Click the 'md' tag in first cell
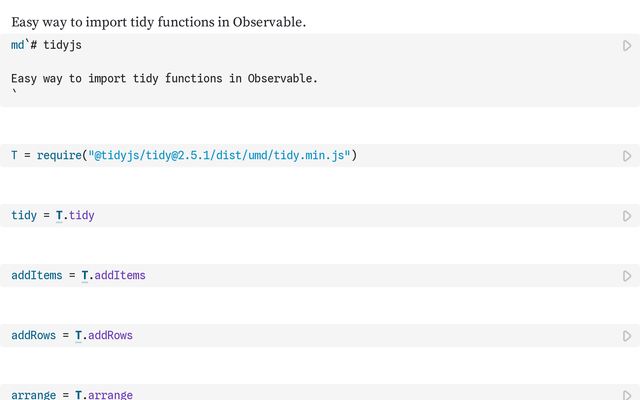The height and width of the screenshot is (400, 640). pyautogui.click(x=17, y=46)
